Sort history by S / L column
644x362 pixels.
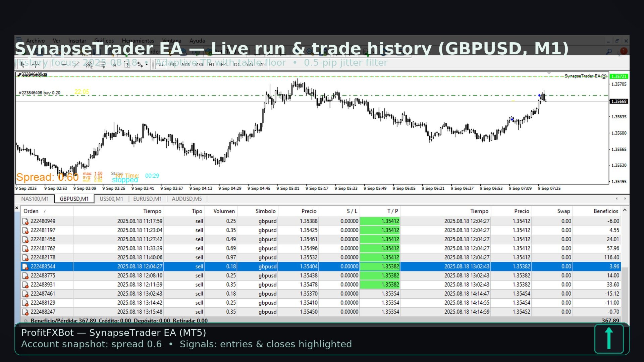339,211
